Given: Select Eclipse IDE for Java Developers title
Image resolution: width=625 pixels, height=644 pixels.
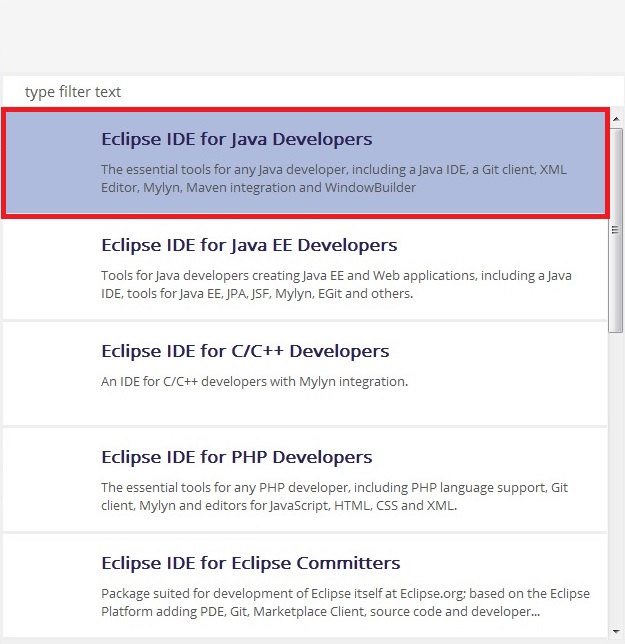Looking at the screenshot, I should click(237, 139).
